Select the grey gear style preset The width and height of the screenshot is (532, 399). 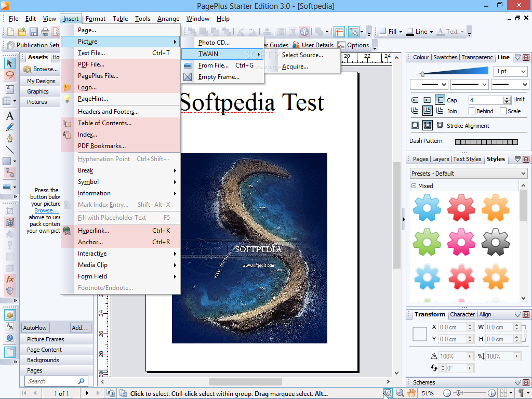pyautogui.click(x=495, y=242)
